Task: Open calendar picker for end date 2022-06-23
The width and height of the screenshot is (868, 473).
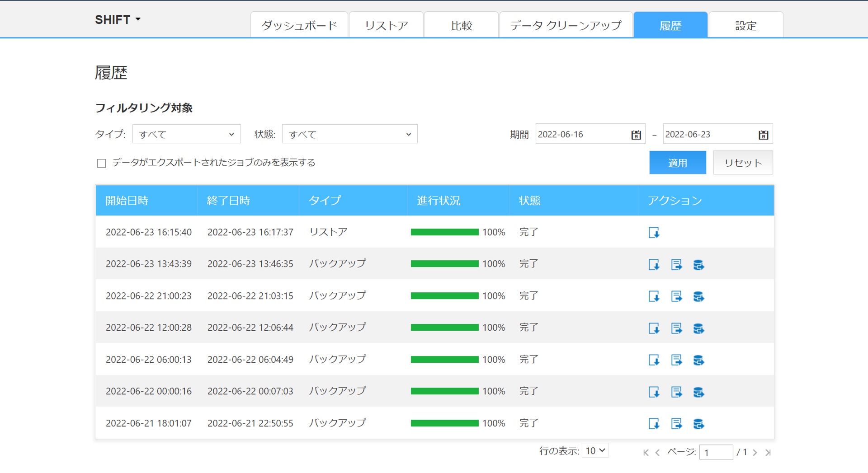Action: (764, 135)
